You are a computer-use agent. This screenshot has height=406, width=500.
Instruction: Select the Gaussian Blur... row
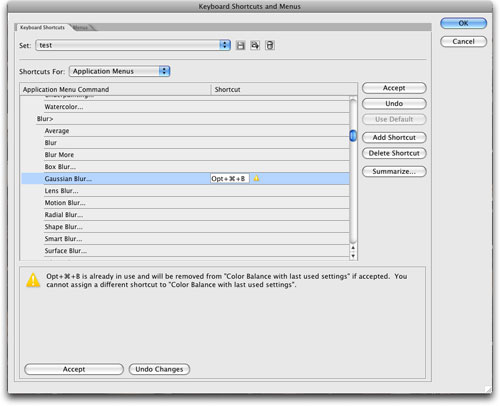185,179
